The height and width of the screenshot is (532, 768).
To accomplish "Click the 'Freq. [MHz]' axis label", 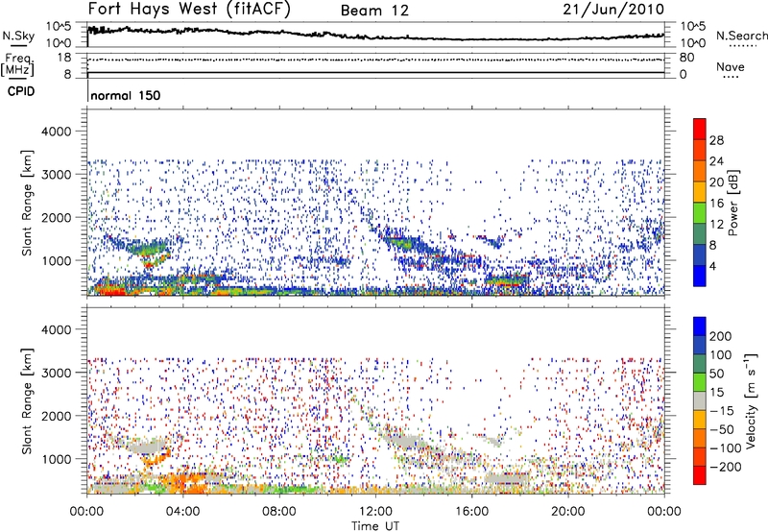I will tap(17, 65).
